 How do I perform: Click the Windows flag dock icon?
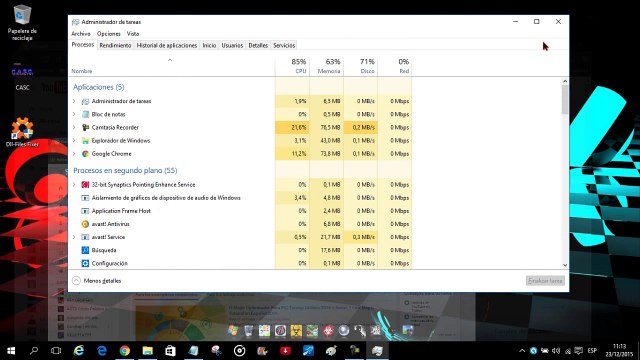click(233, 331)
